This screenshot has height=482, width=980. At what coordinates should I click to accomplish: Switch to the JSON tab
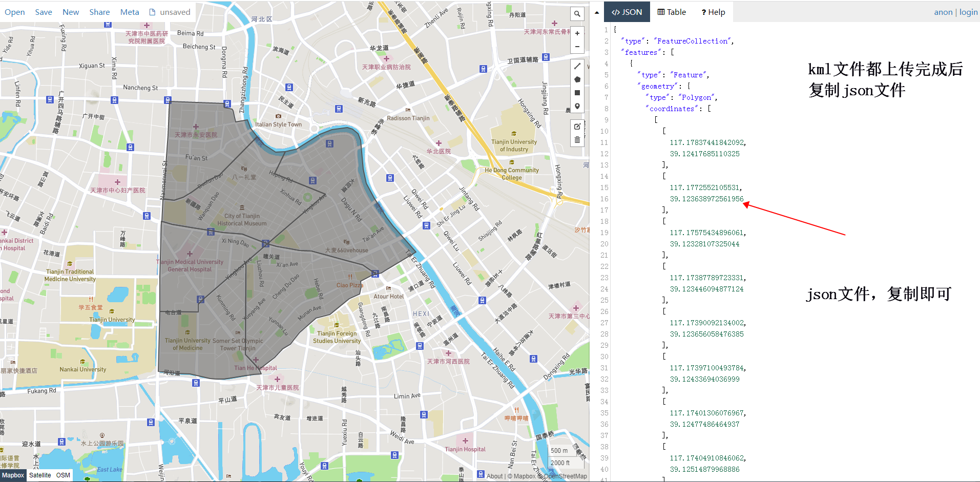click(627, 12)
